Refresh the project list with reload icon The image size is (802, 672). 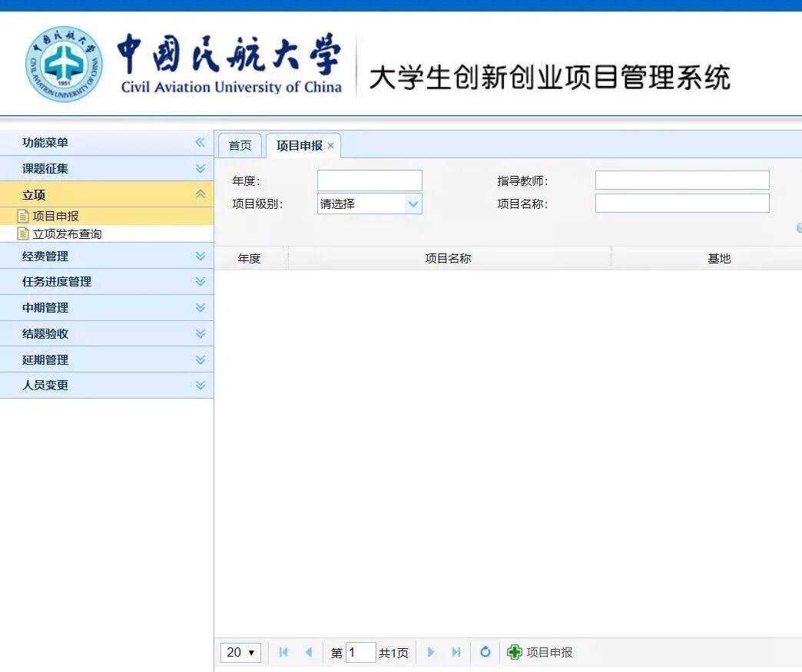[485, 652]
